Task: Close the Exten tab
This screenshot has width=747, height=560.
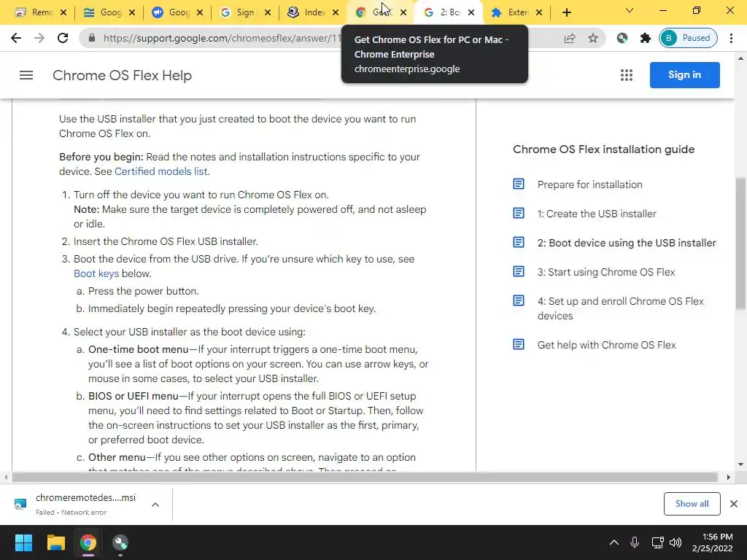Action: [539, 12]
